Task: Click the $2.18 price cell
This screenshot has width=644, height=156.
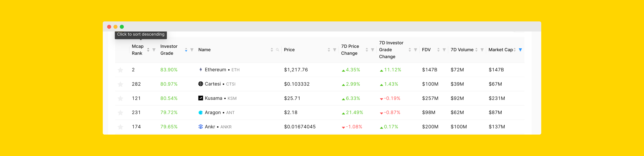Action: tap(291, 113)
